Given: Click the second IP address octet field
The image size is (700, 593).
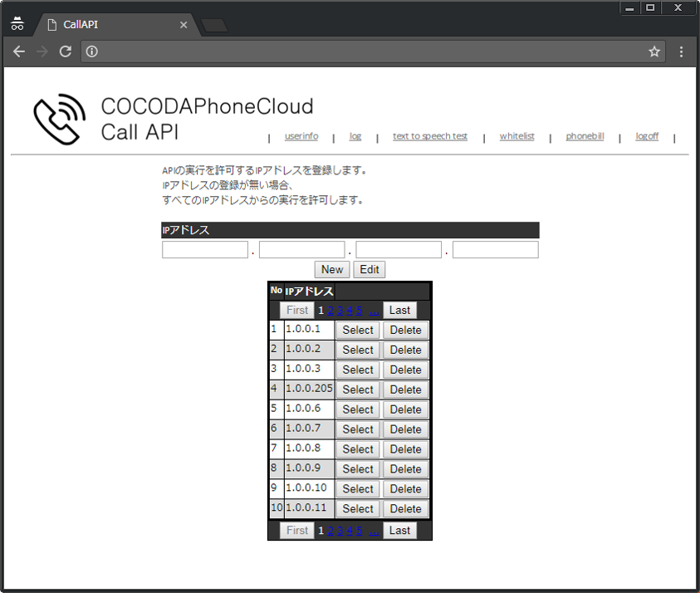Looking at the screenshot, I should pyautogui.click(x=301, y=250).
